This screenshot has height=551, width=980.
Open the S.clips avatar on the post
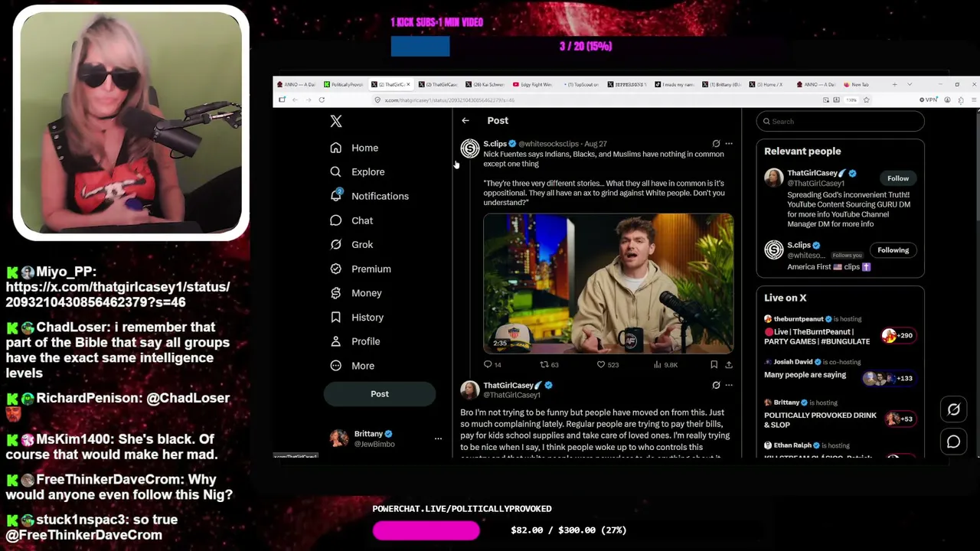point(470,148)
